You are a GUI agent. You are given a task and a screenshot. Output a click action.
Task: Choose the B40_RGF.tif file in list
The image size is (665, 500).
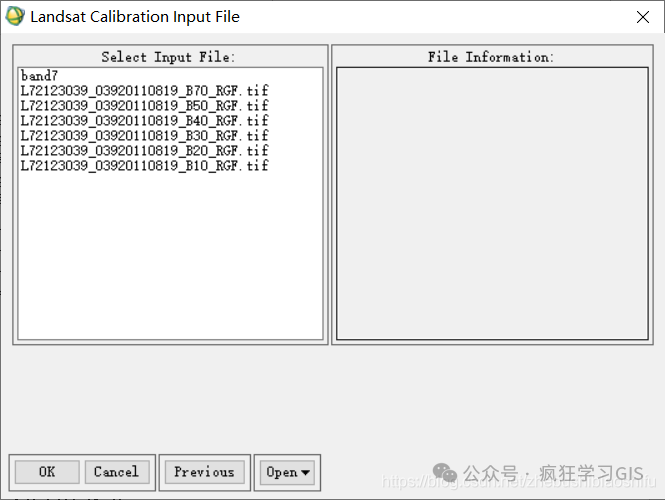click(x=145, y=121)
